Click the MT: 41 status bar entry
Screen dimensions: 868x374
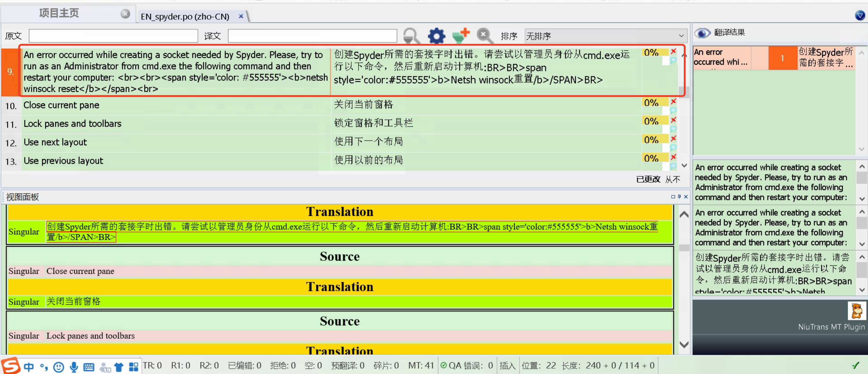point(421,365)
